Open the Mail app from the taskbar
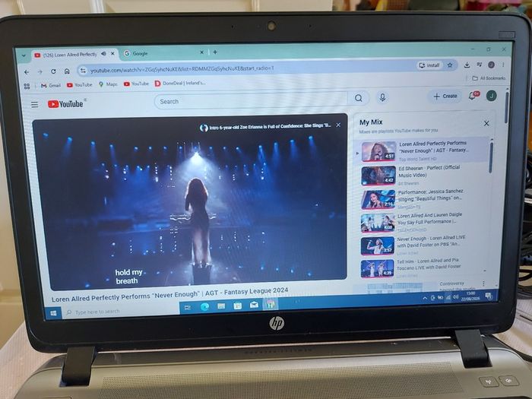 tap(254, 305)
